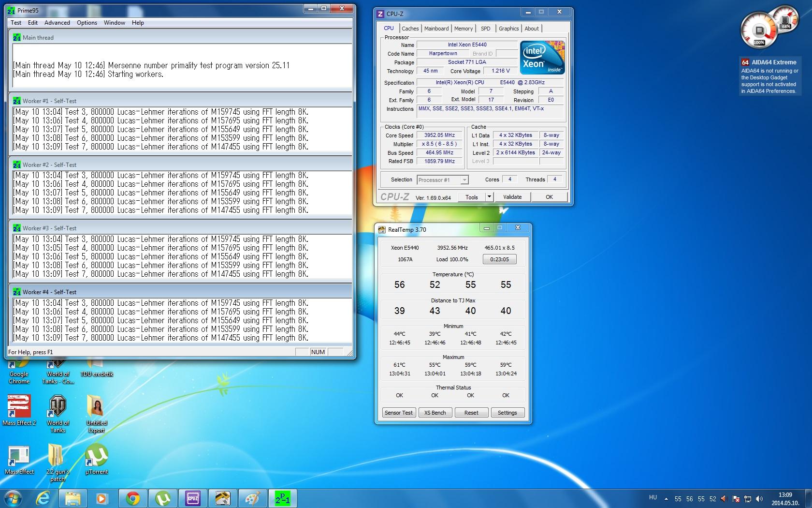Switch to the Memory tab in CPU-Z
This screenshot has width=812, height=508.
click(464, 29)
